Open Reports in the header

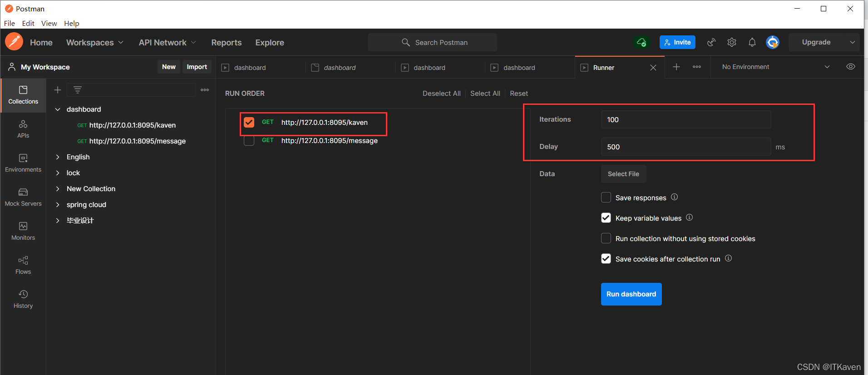pos(227,42)
